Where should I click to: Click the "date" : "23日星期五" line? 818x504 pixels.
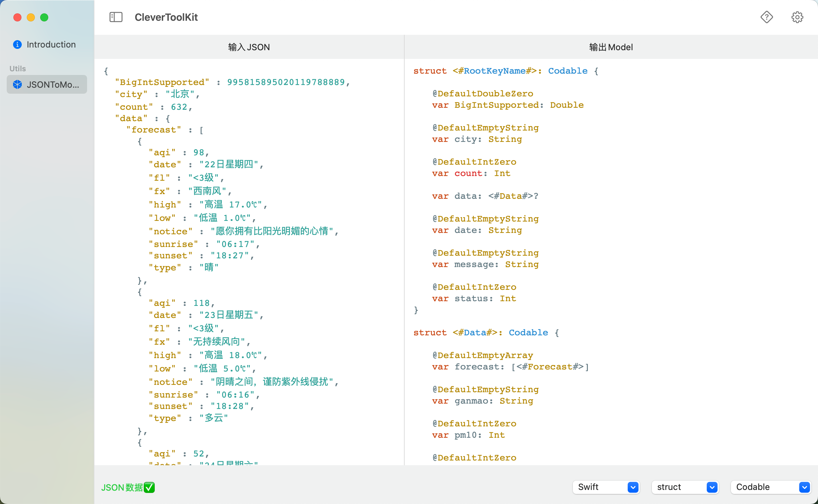tap(206, 315)
